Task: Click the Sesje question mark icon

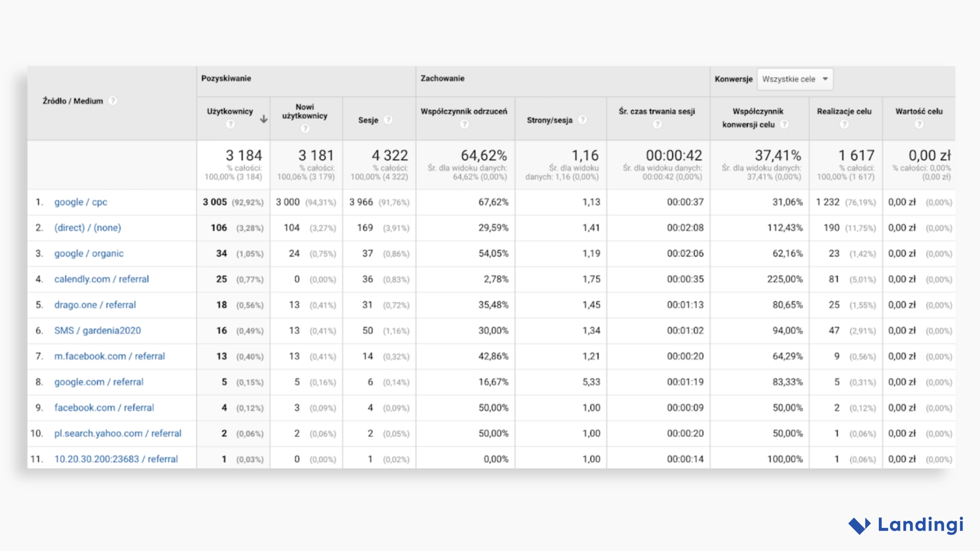Action: point(388,119)
